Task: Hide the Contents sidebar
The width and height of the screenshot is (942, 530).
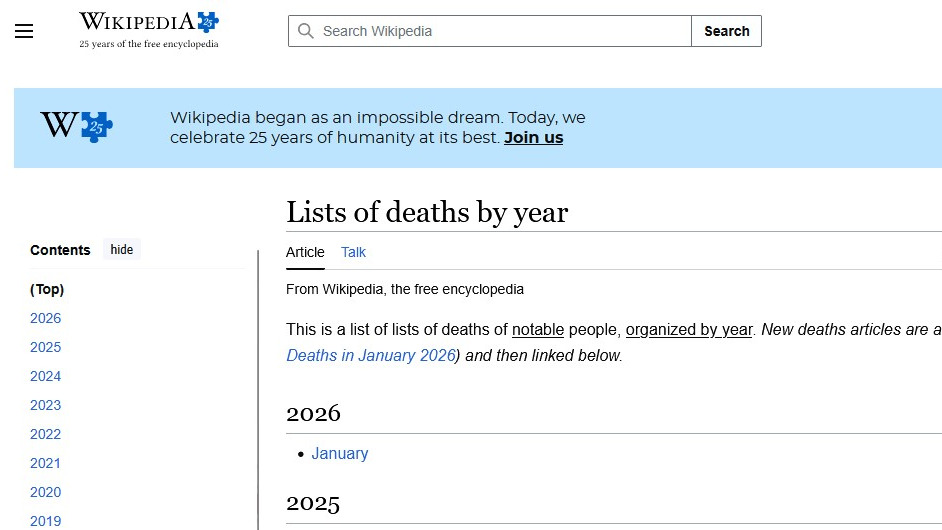Action: [x=122, y=250]
